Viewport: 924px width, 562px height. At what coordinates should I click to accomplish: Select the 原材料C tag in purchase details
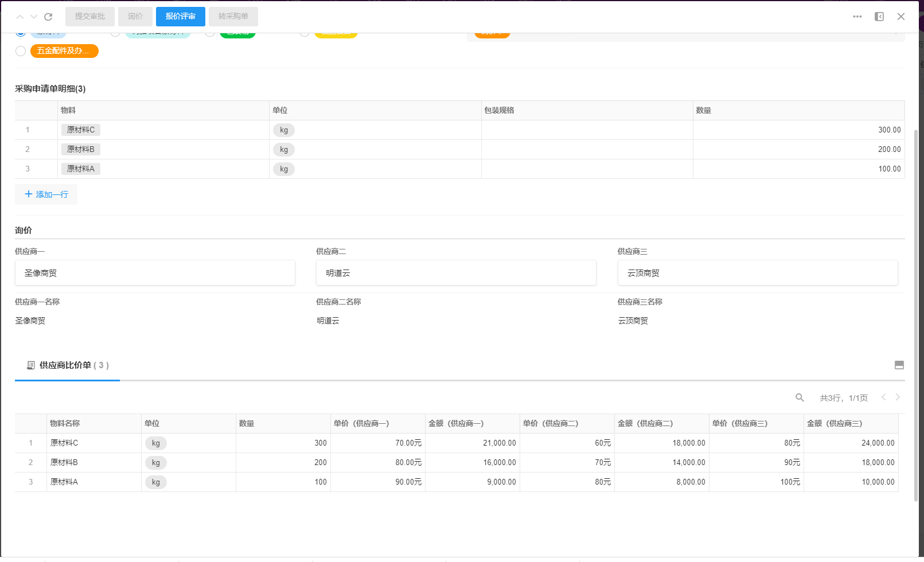point(81,130)
